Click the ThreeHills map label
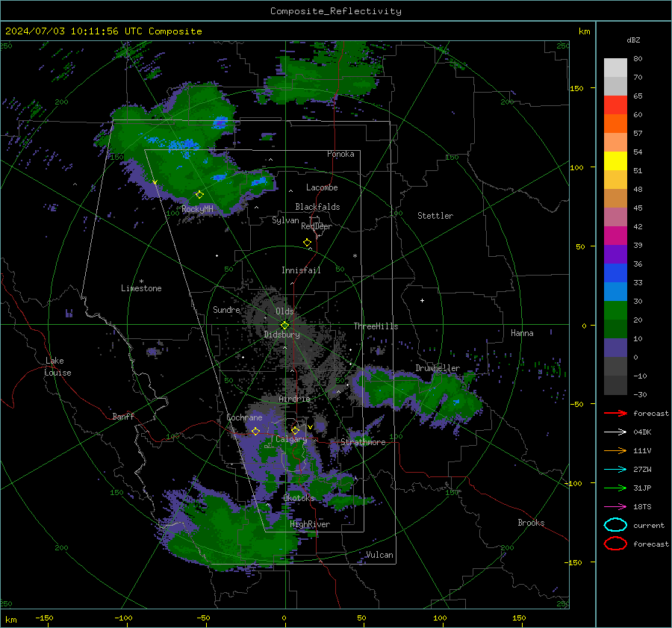 pyautogui.click(x=376, y=326)
